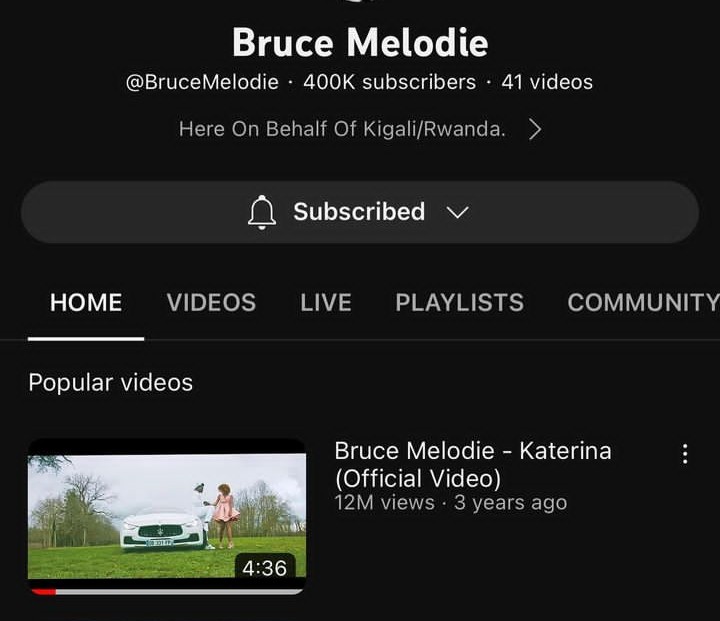Viewport: 720px width, 621px height.
Task: Tap the notification bell icon
Action: click(x=262, y=212)
